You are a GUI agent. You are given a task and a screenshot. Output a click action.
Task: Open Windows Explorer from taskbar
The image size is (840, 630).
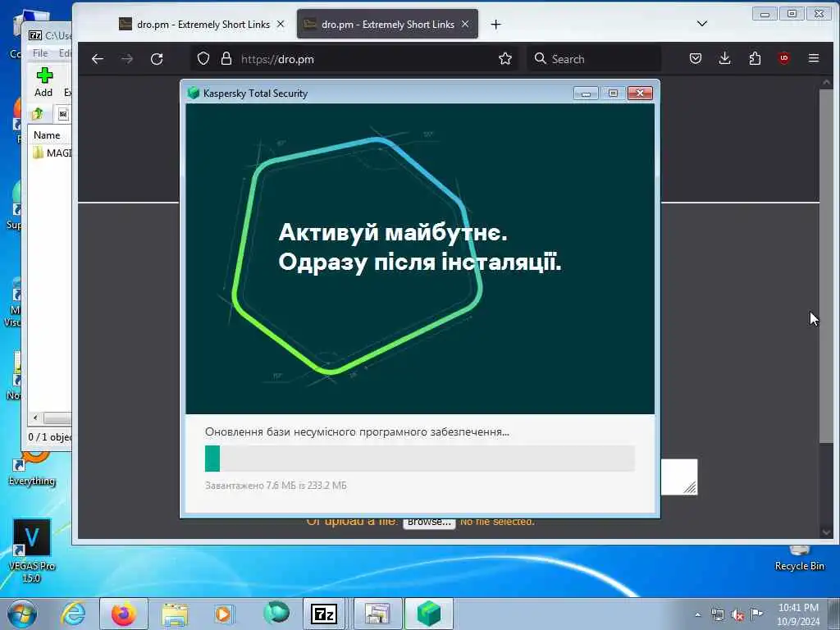[x=175, y=614]
